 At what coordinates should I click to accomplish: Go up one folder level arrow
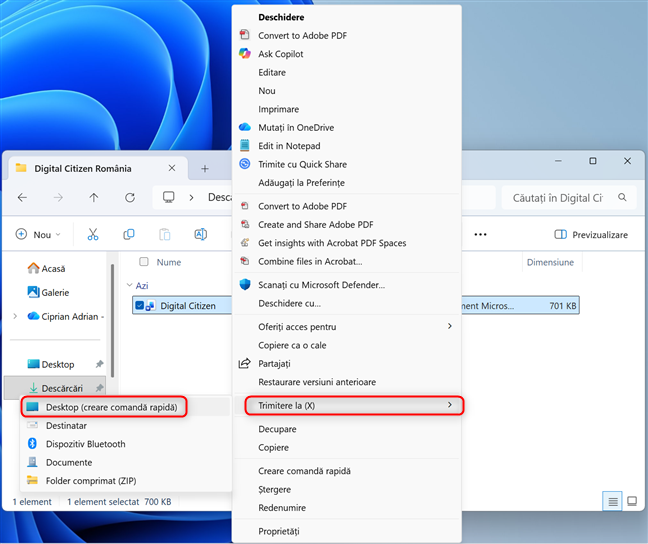(x=93, y=198)
